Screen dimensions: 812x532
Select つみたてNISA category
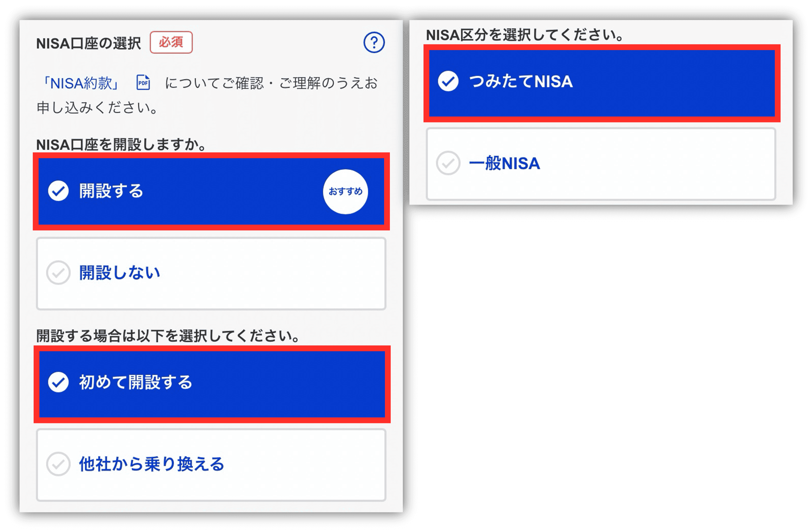602,83
